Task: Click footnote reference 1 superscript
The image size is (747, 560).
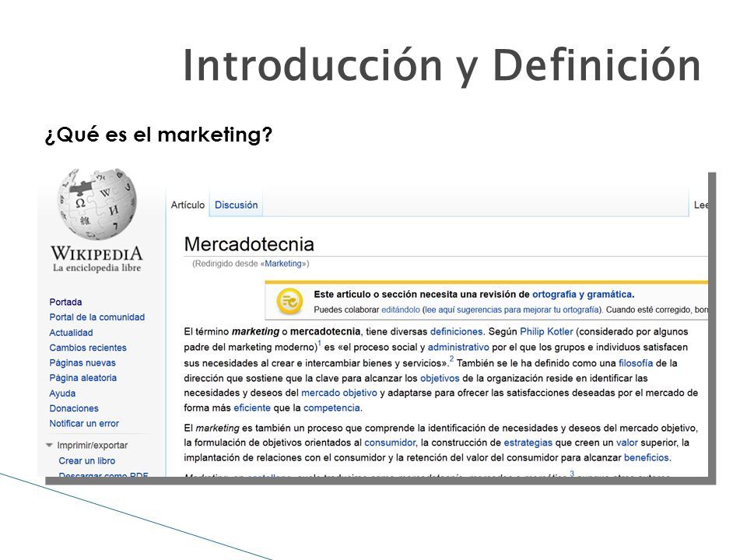Action: coord(320,343)
